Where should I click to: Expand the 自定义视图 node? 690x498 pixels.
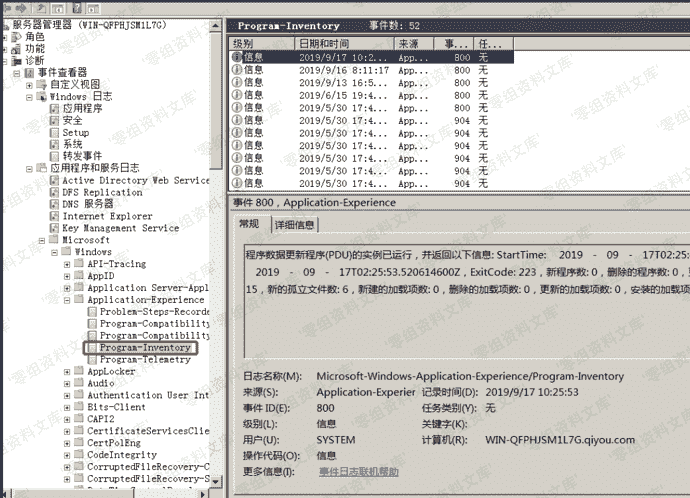click(28, 85)
